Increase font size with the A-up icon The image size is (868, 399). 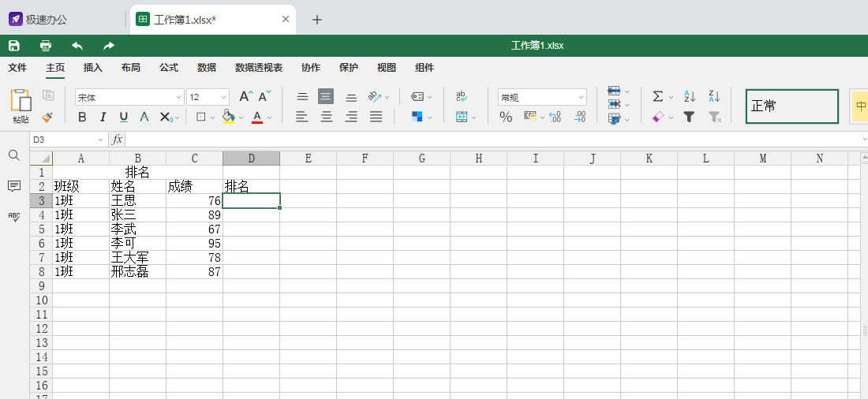click(x=246, y=96)
